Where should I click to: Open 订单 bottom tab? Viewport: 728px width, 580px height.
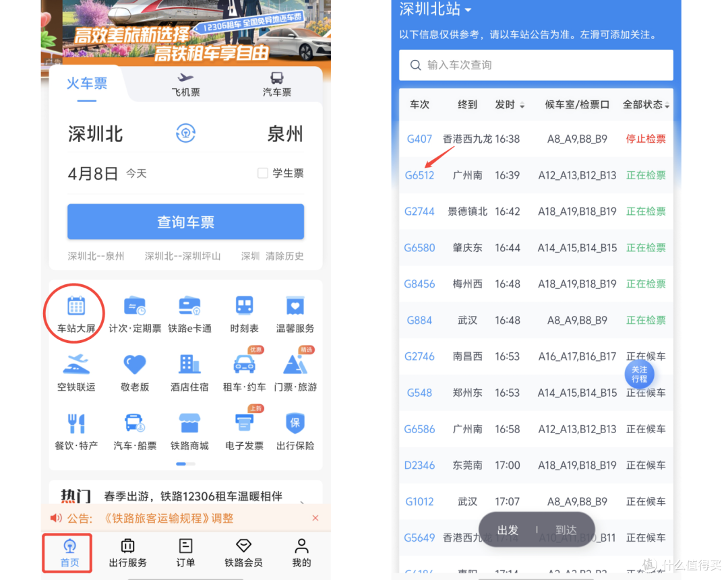click(186, 552)
